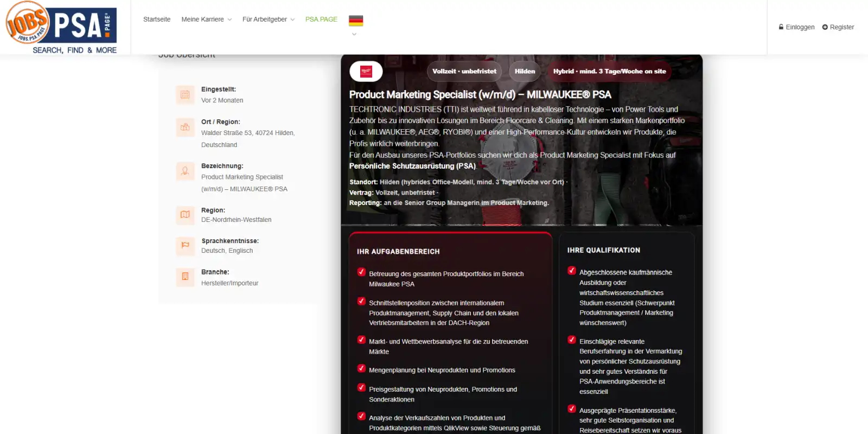Expand the Für Arbeitgeber menu
The image size is (868, 434).
pos(269,20)
